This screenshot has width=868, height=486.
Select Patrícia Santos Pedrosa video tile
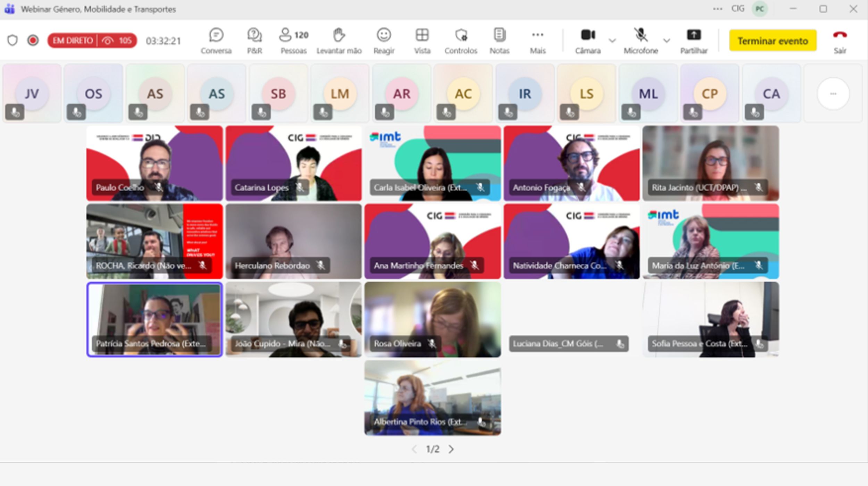155,319
